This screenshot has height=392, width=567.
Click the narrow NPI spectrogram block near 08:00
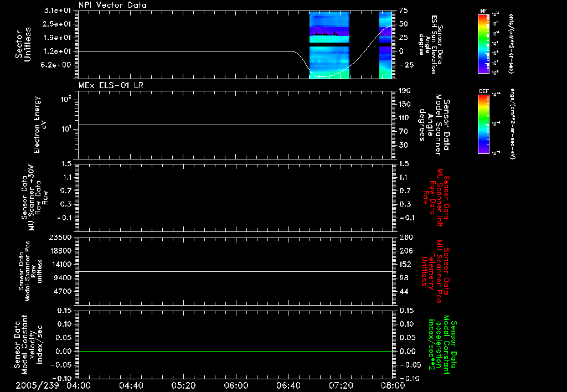(385, 45)
